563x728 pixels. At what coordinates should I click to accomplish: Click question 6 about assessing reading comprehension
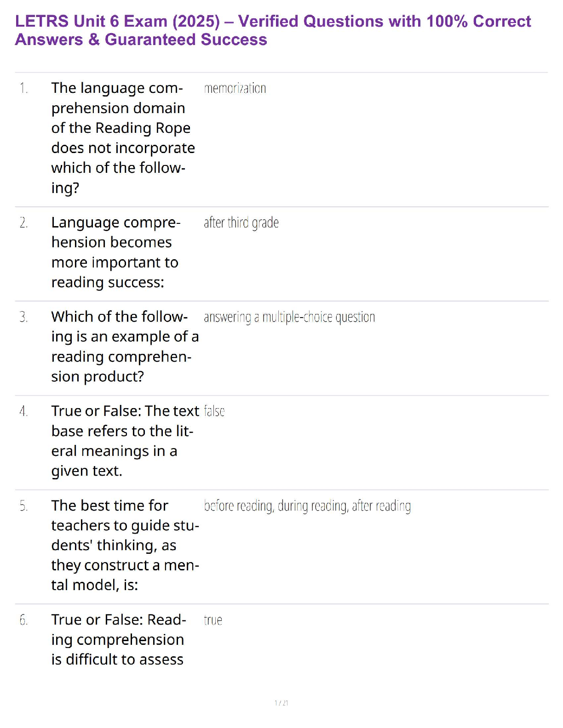[118, 639]
